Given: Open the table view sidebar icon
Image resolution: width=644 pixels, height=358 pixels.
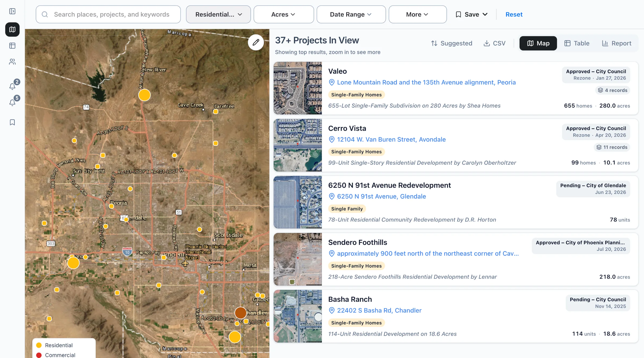Looking at the screenshot, I should click(x=12, y=46).
